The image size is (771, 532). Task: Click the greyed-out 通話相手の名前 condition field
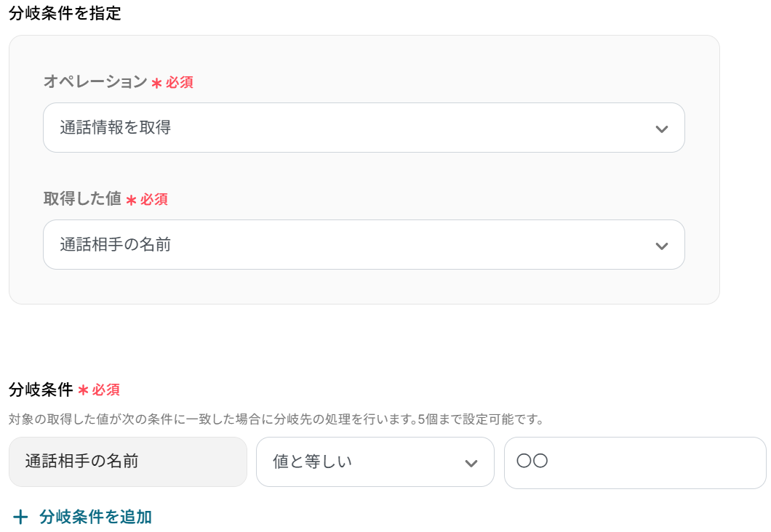pyautogui.click(x=127, y=462)
